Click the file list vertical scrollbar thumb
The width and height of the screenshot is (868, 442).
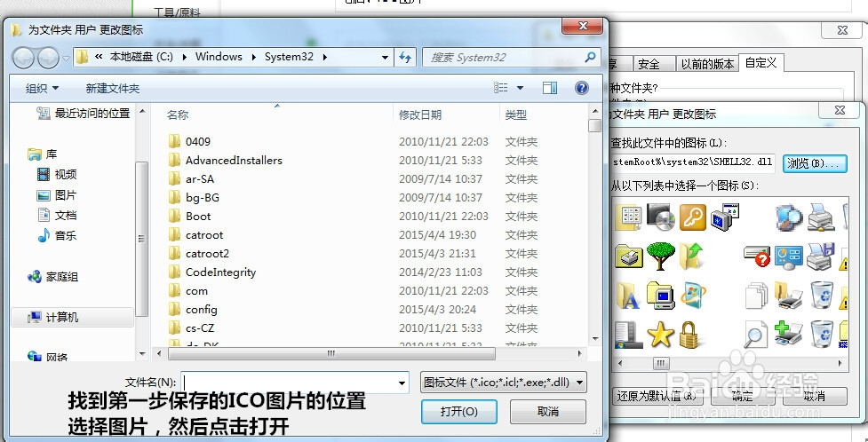594,126
